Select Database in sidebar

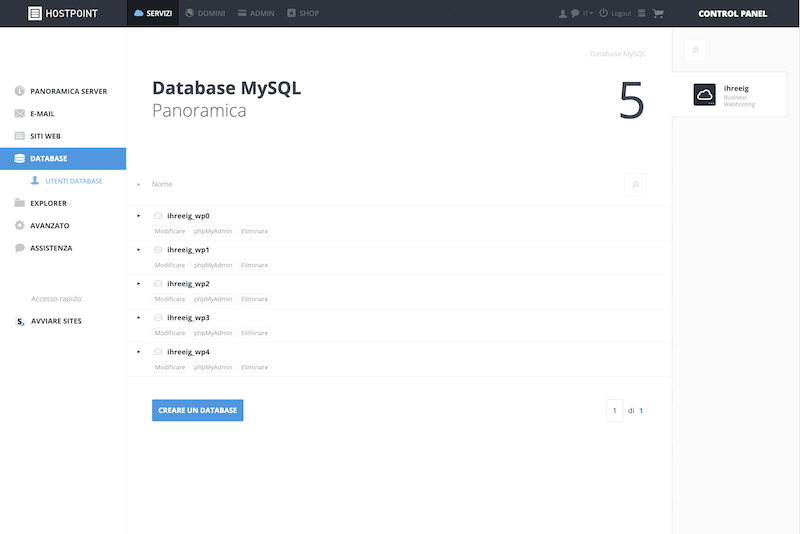[x=63, y=159]
